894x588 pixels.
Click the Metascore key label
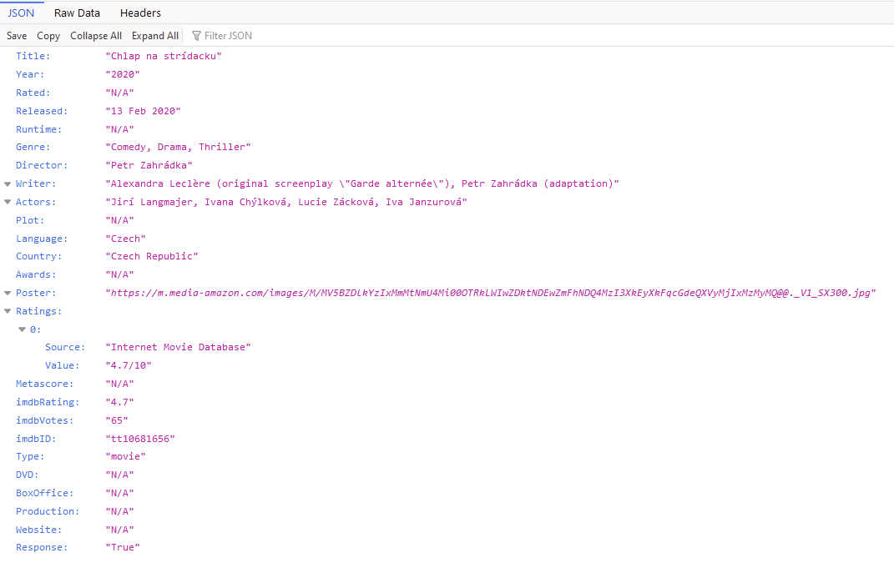tap(44, 384)
